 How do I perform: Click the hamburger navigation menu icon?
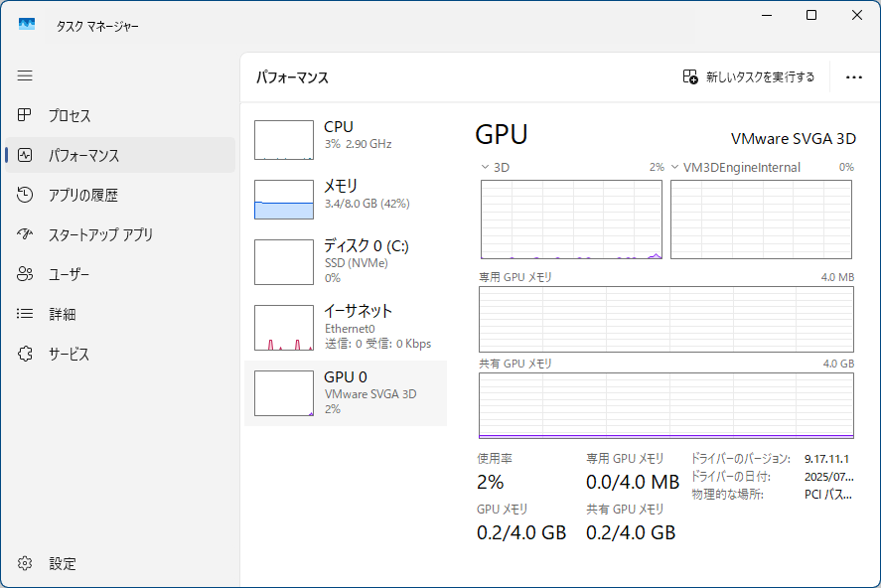click(25, 75)
